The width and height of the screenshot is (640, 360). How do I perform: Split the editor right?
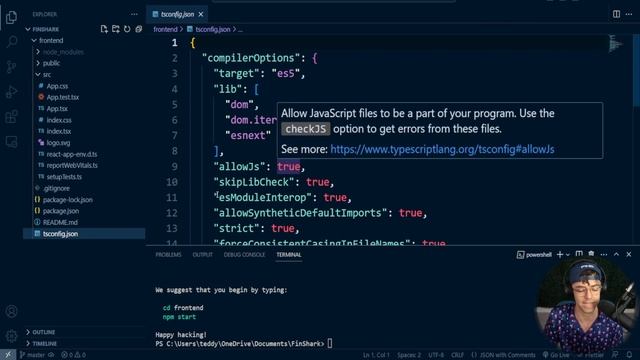pos(616,14)
